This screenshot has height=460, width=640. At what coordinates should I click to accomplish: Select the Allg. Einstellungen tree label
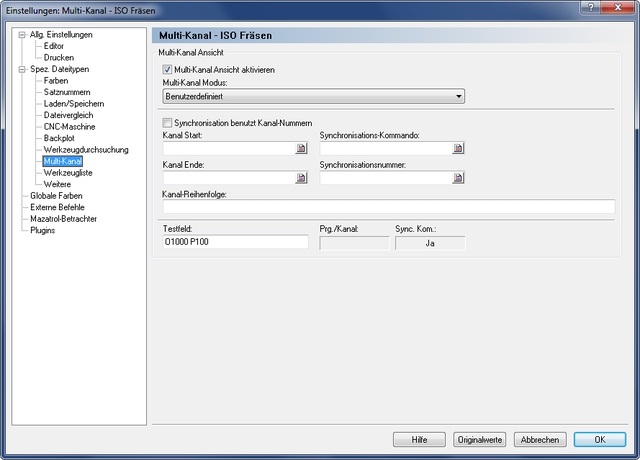coord(61,35)
